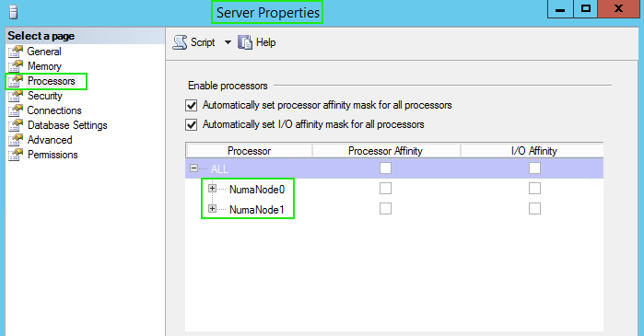644x336 pixels.
Task: Tick I/O Affinity checkbox for ALL row
Action: point(534,168)
